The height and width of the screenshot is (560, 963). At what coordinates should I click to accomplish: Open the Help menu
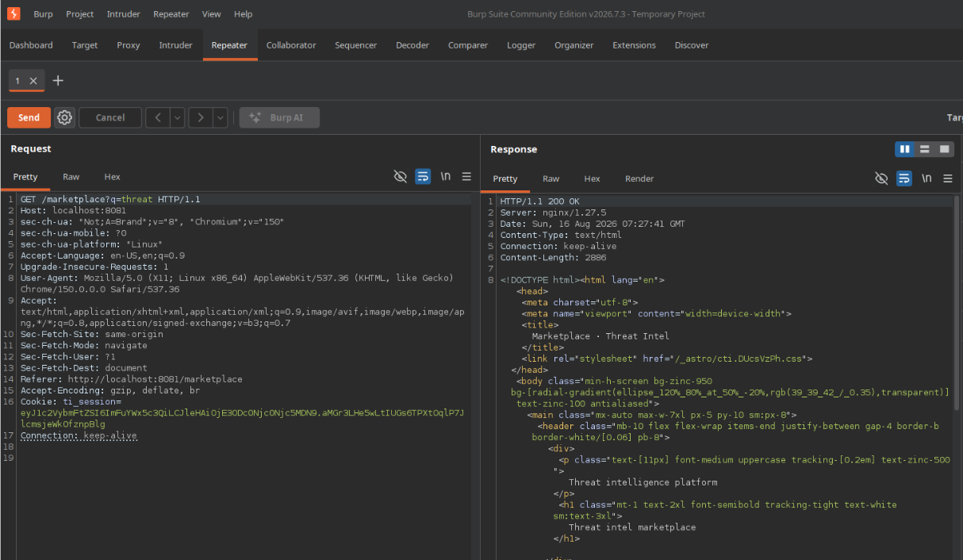click(x=244, y=14)
